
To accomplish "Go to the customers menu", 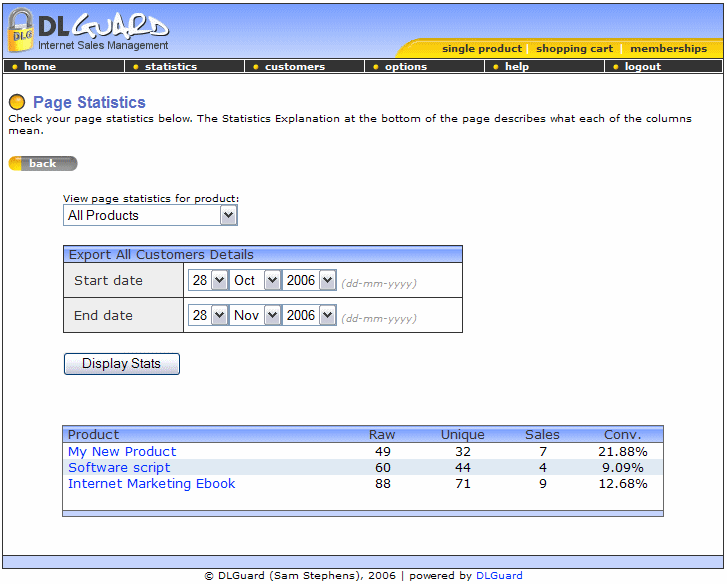I will [294, 67].
